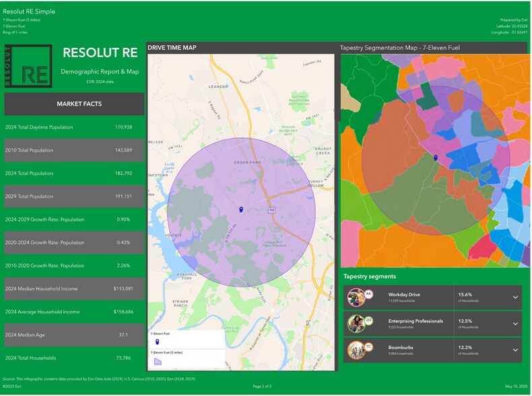Click the Workday Drive segment name
Image resolution: width=532 pixels, height=396 pixels.
pyautogui.click(x=404, y=294)
